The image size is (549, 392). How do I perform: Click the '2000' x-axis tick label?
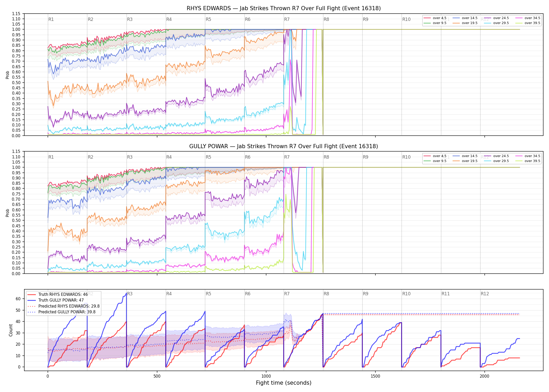tap(484, 376)
